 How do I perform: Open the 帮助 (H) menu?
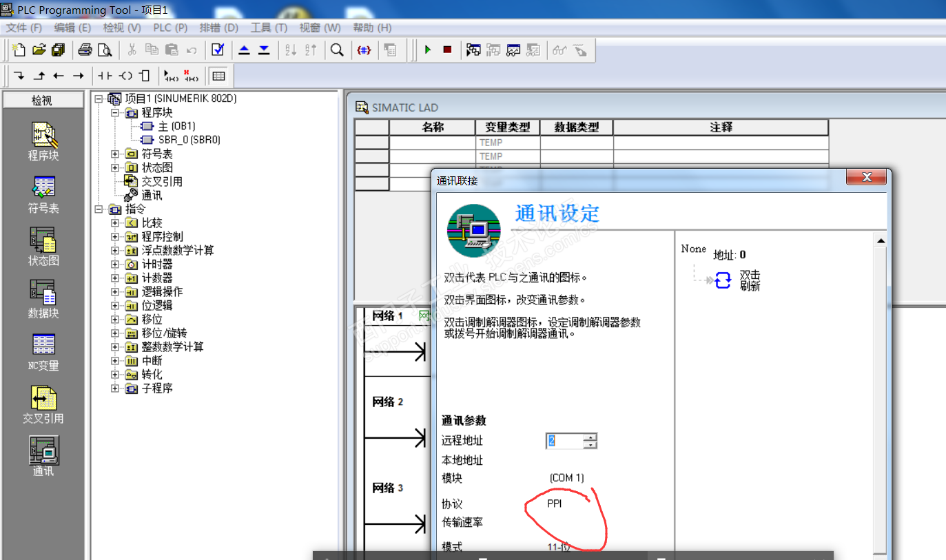tap(372, 28)
